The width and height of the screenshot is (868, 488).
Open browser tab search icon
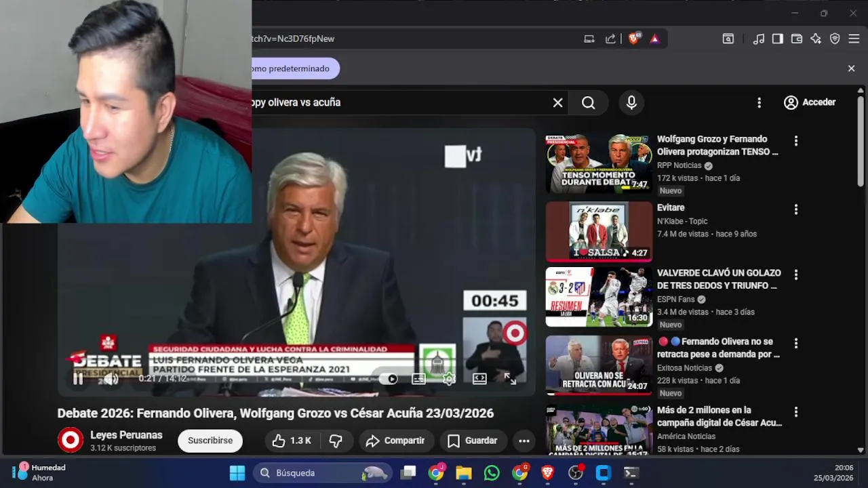pyautogui.click(x=728, y=39)
